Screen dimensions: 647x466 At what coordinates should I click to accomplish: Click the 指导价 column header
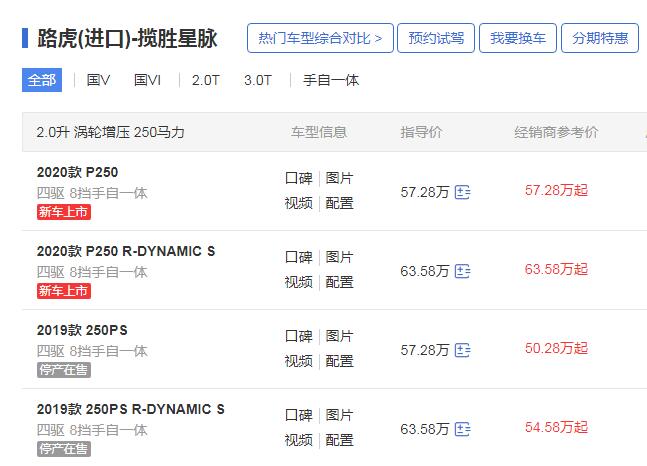point(421,132)
